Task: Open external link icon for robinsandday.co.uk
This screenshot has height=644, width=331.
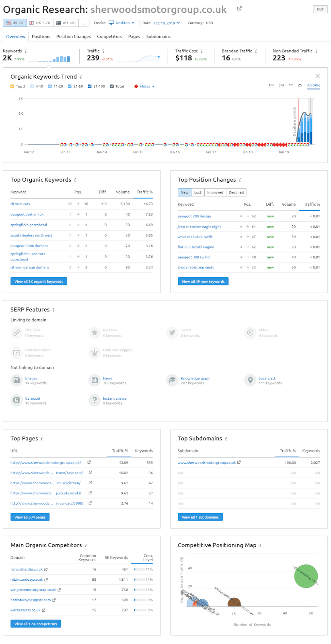Action: (x=46, y=580)
